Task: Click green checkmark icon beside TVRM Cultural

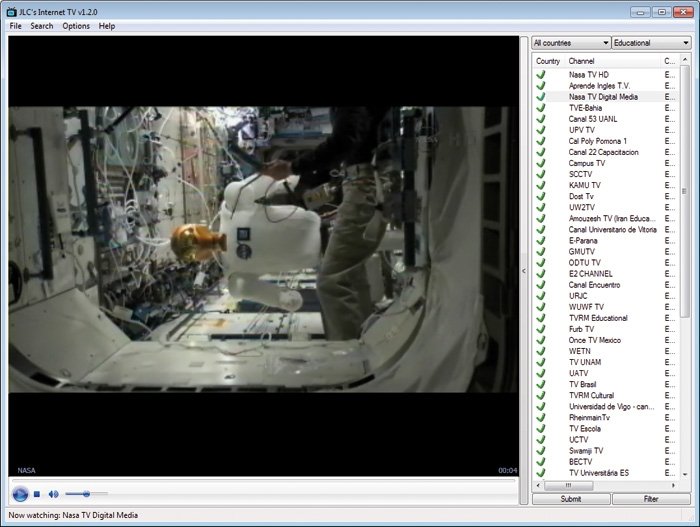Action: (x=541, y=395)
